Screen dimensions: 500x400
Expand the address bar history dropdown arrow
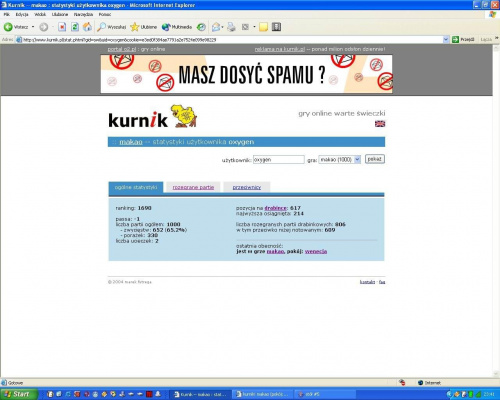[x=446, y=40]
